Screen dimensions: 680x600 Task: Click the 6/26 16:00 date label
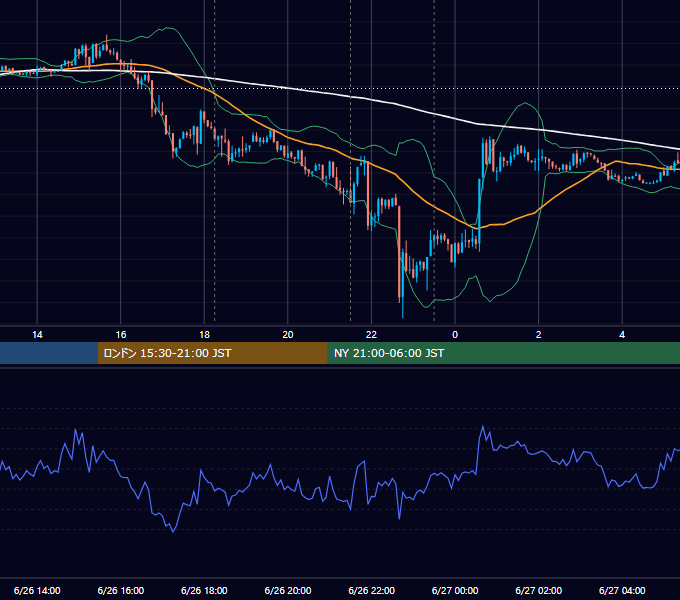click(x=121, y=590)
